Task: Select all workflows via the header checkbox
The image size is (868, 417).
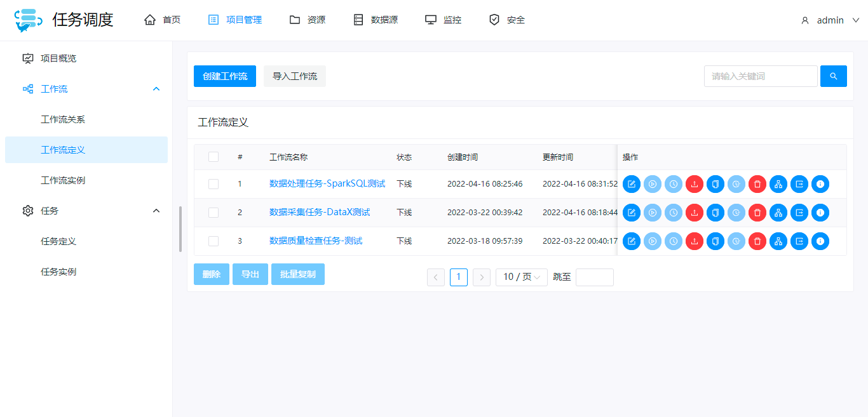Action: [x=214, y=156]
